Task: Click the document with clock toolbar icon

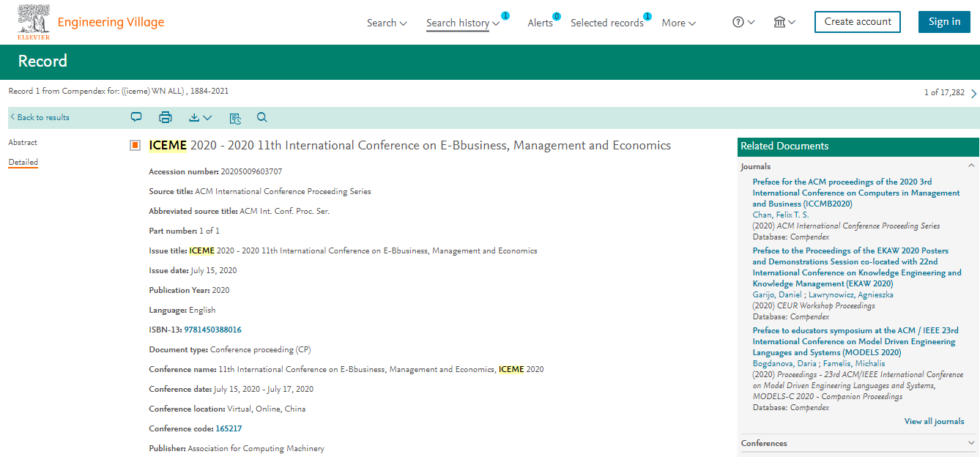Action: click(235, 118)
